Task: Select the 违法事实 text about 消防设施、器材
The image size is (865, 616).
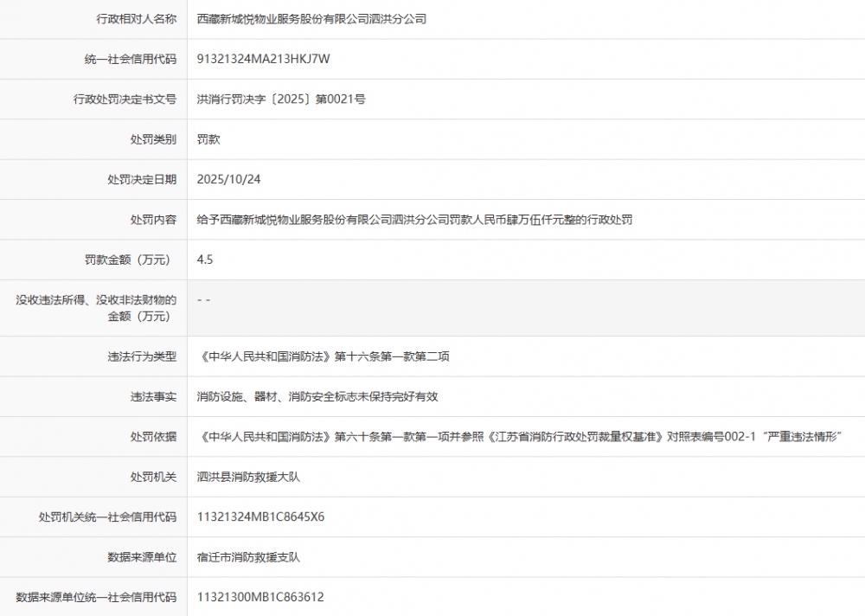Action: click(x=317, y=396)
